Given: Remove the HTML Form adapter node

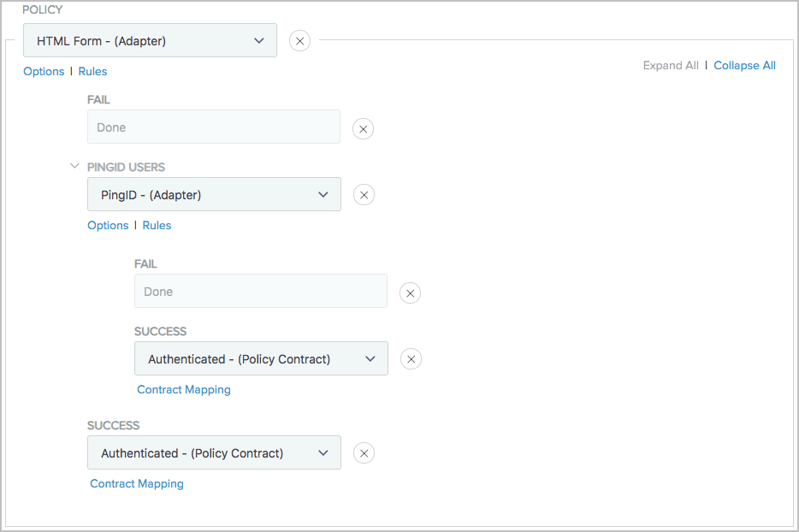Looking at the screenshot, I should [x=299, y=40].
